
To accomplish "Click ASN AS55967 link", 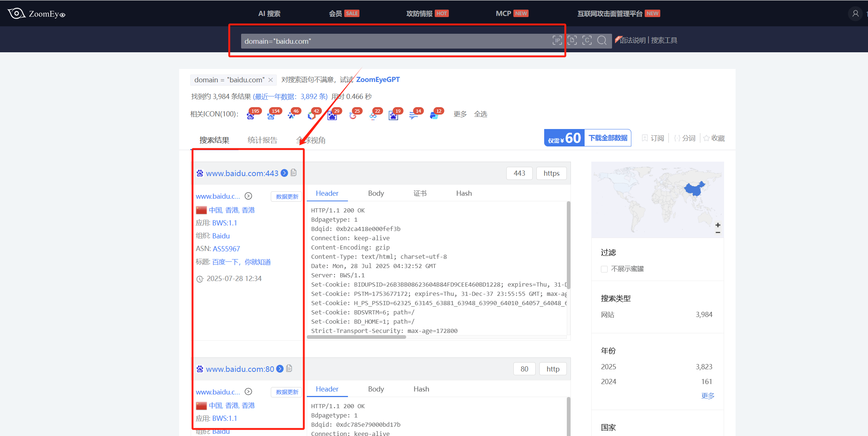I will [226, 249].
